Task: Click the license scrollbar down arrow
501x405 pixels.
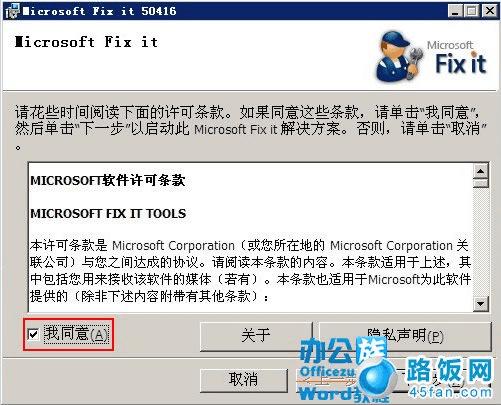Action: [x=480, y=304]
